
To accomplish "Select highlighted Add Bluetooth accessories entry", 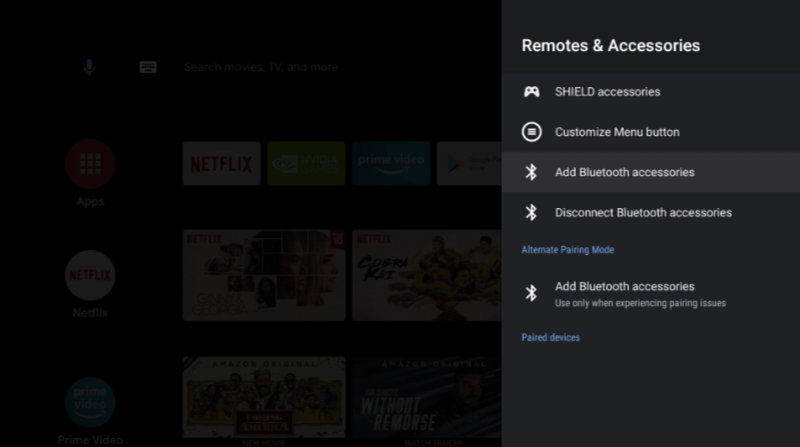I will [651, 172].
